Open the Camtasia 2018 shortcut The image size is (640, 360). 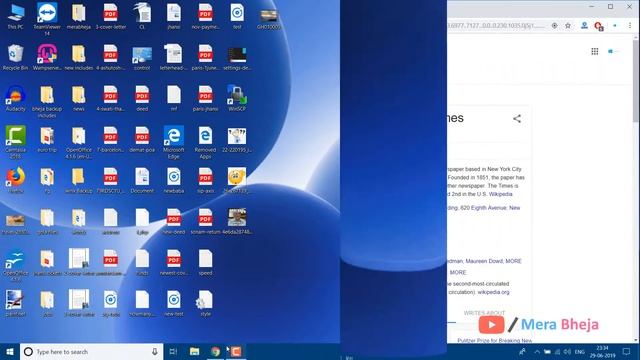[16, 142]
